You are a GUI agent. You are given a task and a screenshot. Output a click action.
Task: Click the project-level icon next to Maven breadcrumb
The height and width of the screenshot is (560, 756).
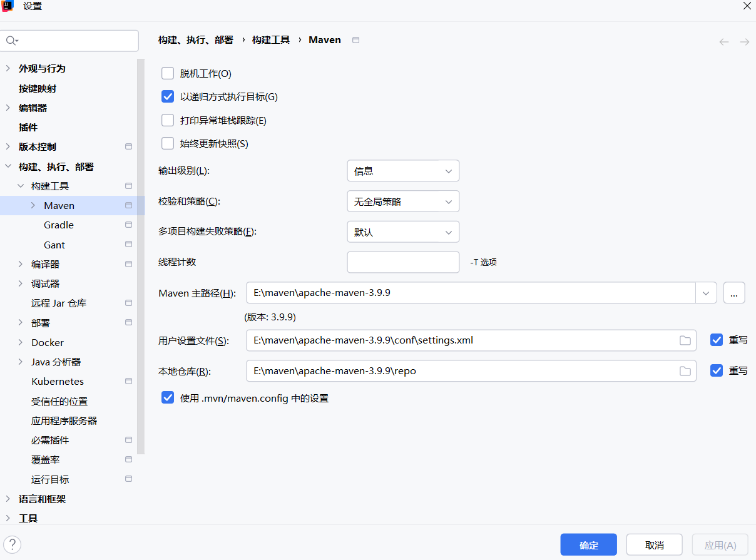pyautogui.click(x=356, y=40)
